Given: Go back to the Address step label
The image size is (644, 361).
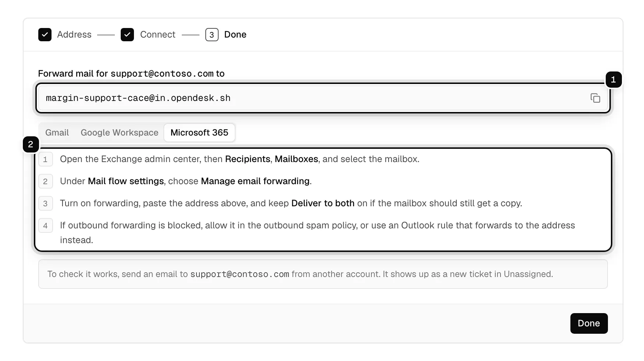Looking at the screenshot, I should [x=74, y=35].
